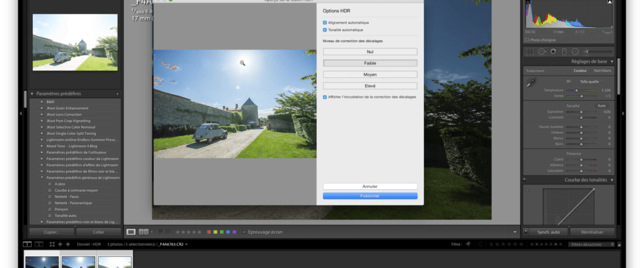
Task: Select the Red eye correction tool
Action: pos(553,51)
